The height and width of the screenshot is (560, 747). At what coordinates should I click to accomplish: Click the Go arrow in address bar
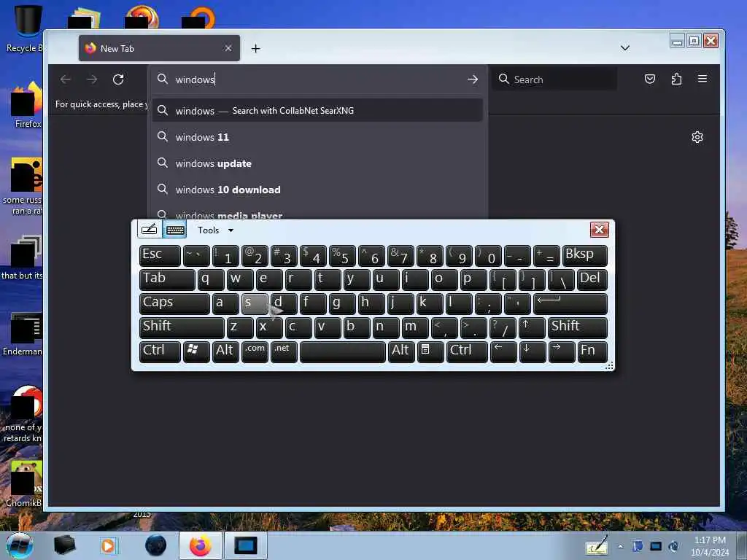tap(472, 79)
